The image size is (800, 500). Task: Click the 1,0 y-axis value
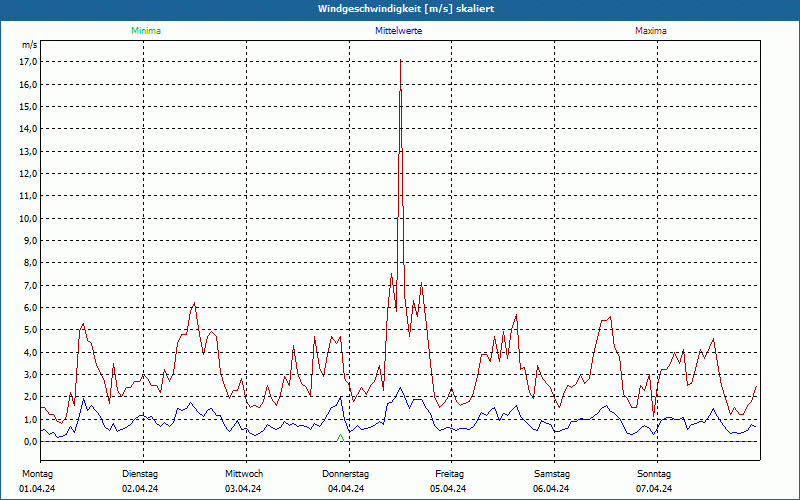[31, 419]
